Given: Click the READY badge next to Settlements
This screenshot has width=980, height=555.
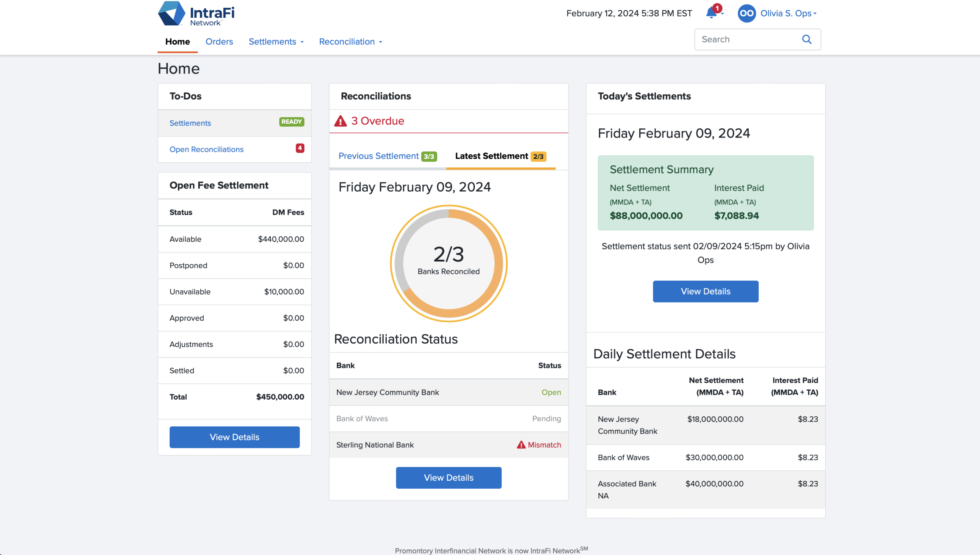Looking at the screenshot, I should point(291,122).
